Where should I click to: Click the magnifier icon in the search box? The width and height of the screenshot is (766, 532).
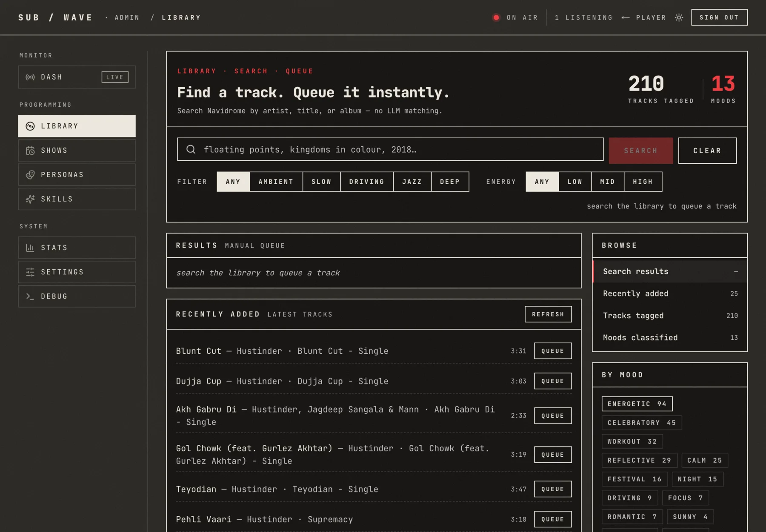click(x=191, y=149)
